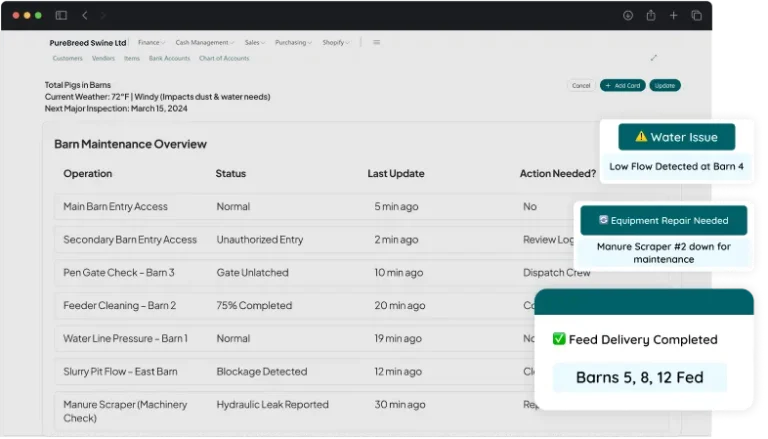Expand the Finance dropdown menu
Image resolution: width=768 pixels, height=439 pixels.
click(x=151, y=43)
